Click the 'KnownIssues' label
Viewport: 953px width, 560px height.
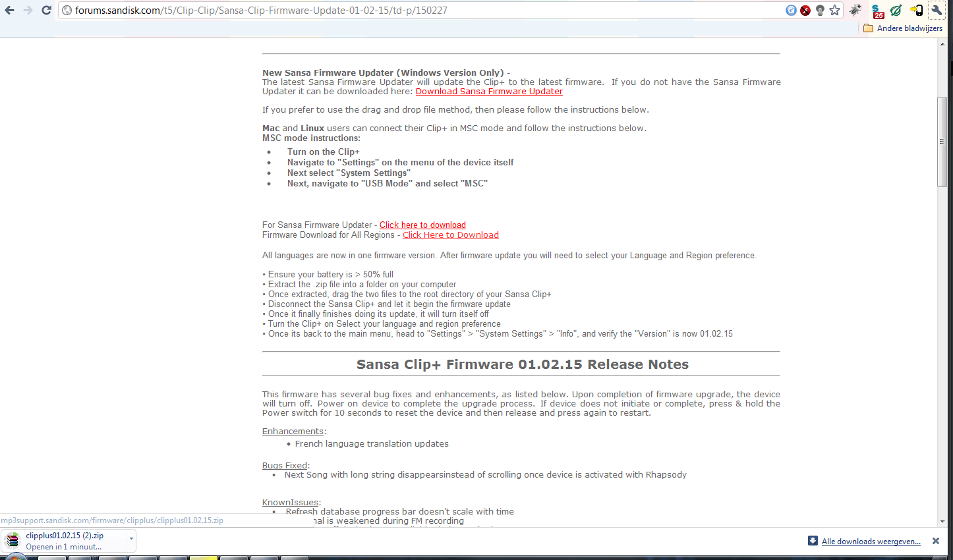(x=290, y=503)
